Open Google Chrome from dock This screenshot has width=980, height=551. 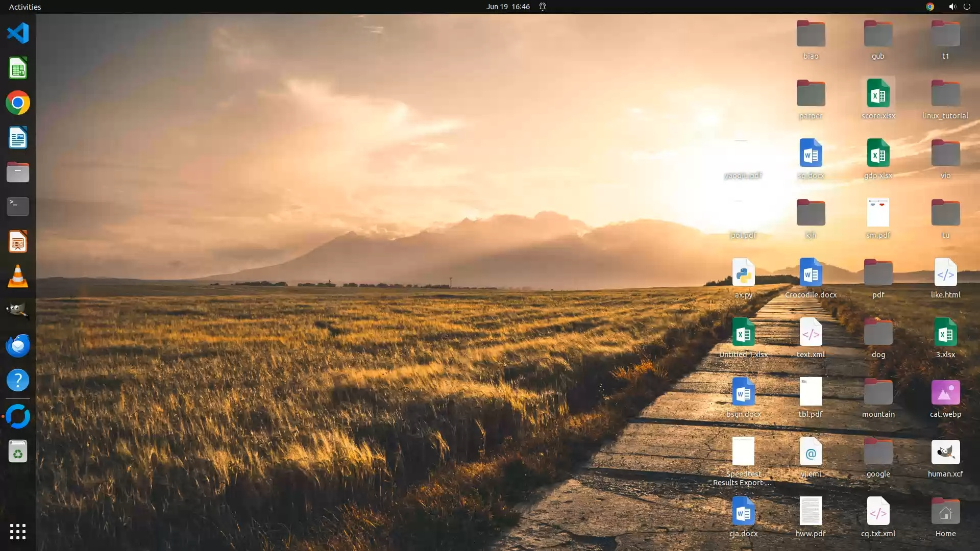click(18, 103)
